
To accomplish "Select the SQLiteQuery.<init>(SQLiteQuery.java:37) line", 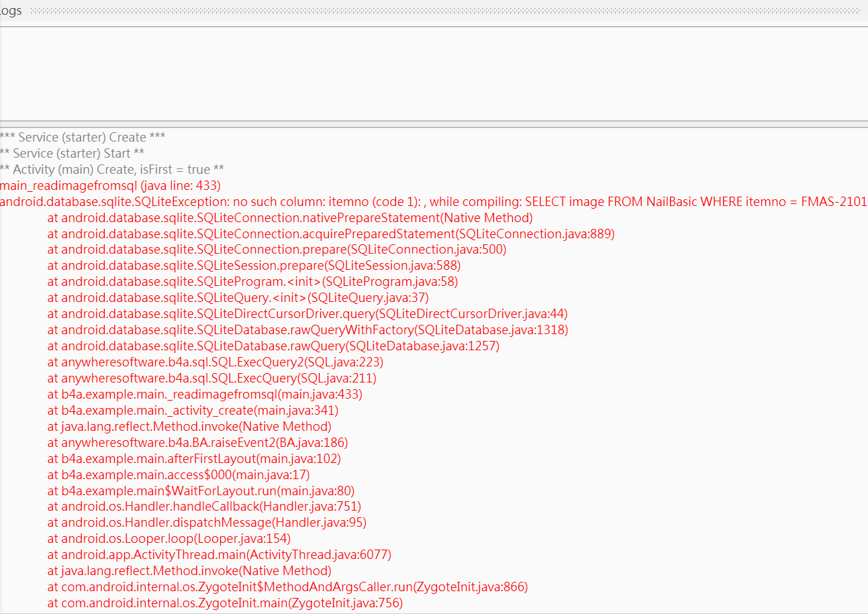I will [x=238, y=298].
